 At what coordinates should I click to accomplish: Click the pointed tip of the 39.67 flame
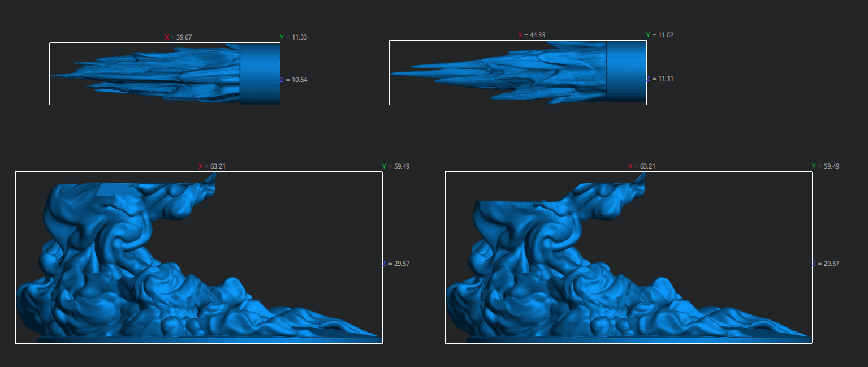(x=55, y=75)
